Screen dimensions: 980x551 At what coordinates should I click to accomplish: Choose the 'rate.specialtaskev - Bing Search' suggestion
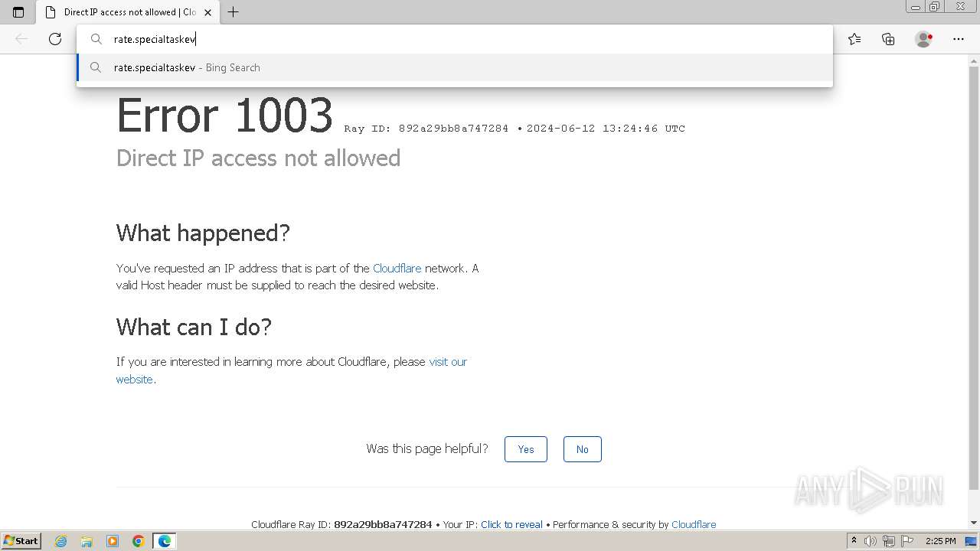(454, 67)
